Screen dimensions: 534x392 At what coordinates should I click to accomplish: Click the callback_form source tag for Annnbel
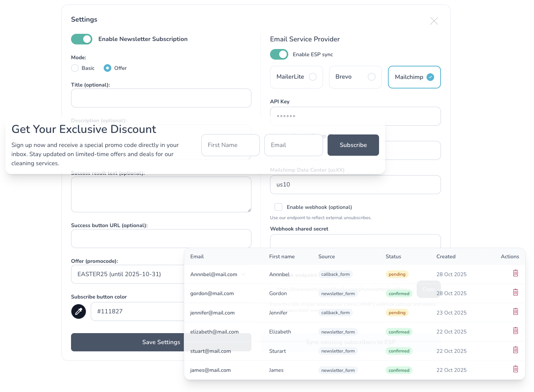[x=335, y=274]
